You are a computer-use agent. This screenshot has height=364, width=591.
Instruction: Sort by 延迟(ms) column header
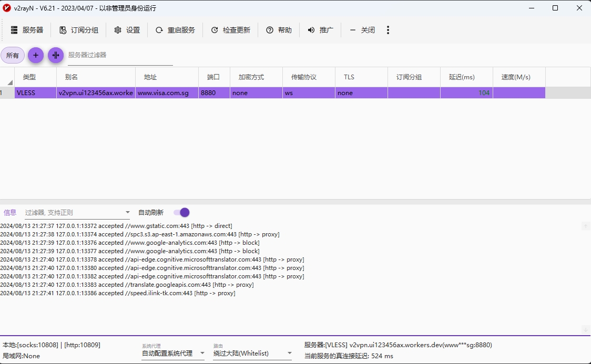pos(462,77)
